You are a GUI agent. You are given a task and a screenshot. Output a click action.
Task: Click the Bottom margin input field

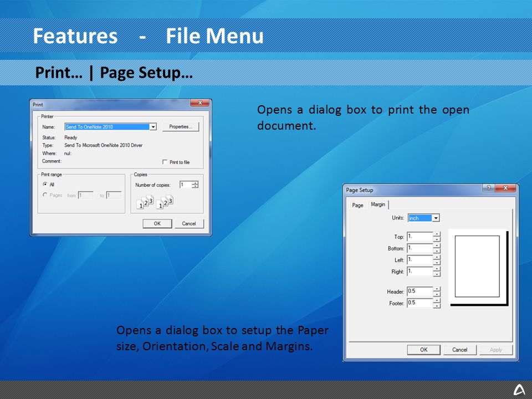tap(420, 248)
